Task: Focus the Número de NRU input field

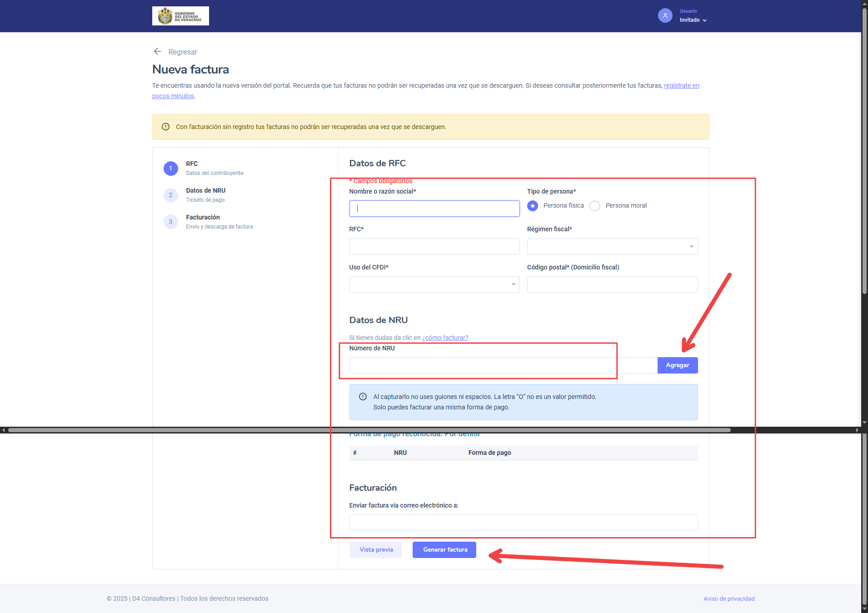Action: [503, 365]
